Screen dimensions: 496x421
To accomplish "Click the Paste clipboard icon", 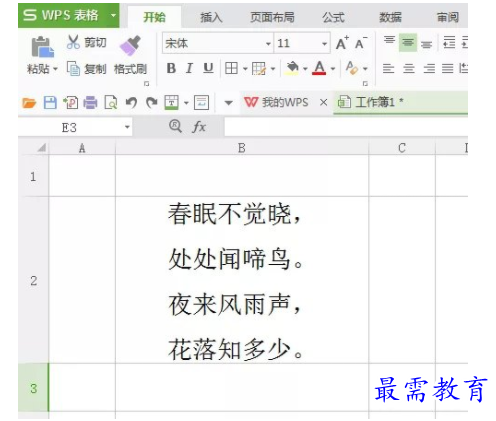I will (x=42, y=47).
